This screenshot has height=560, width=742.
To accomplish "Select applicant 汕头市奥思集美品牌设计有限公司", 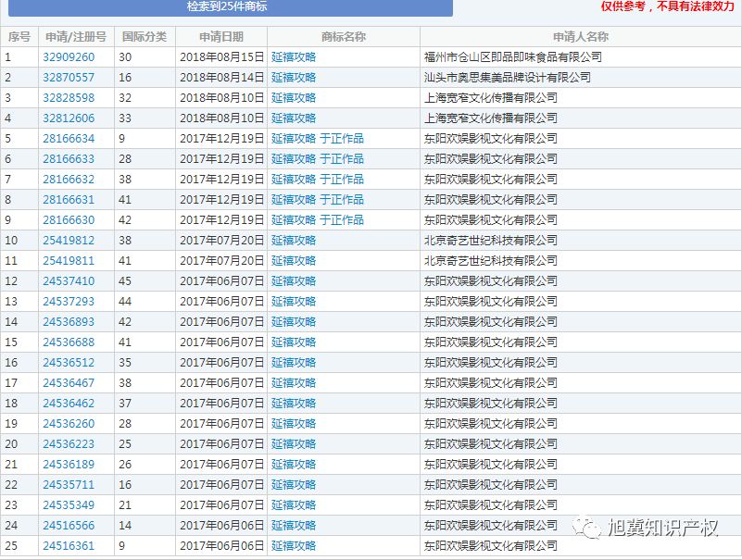I will [508, 78].
